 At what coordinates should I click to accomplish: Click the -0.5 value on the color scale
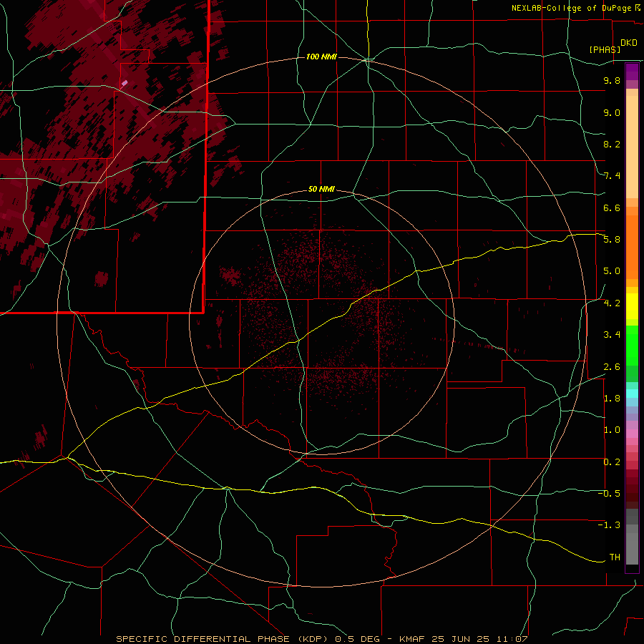(x=609, y=494)
